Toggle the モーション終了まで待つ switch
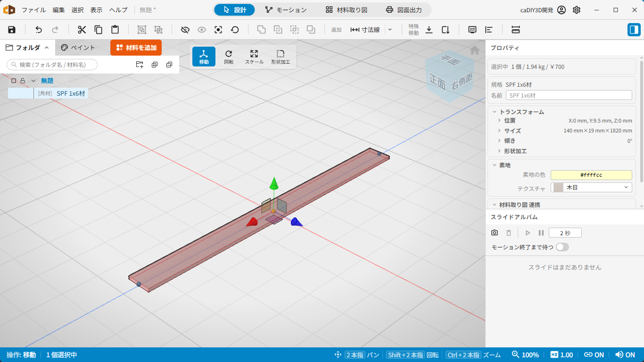The height and width of the screenshot is (362, 644). pyautogui.click(x=562, y=247)
